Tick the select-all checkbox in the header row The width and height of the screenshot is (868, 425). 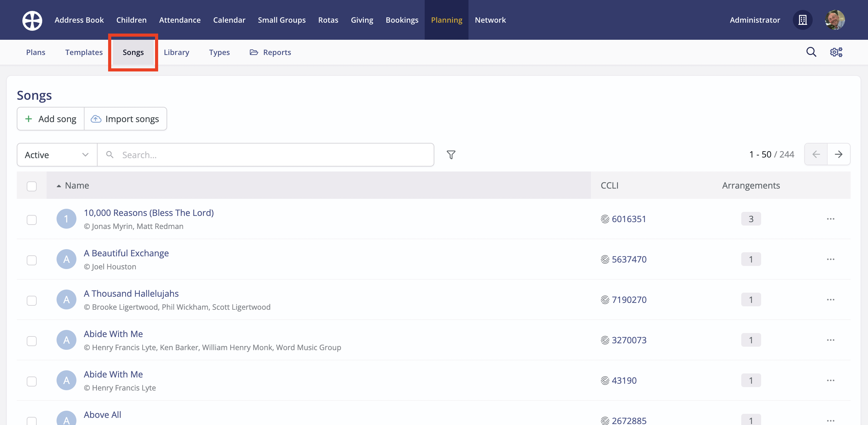pyautogui.click(x=32, y=186)
